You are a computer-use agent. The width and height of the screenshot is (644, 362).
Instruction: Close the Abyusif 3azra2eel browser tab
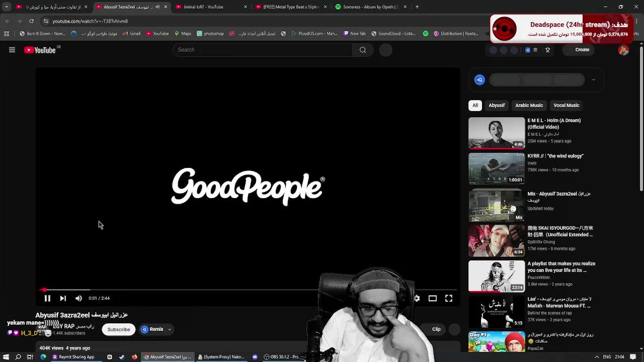coord(166,7)
